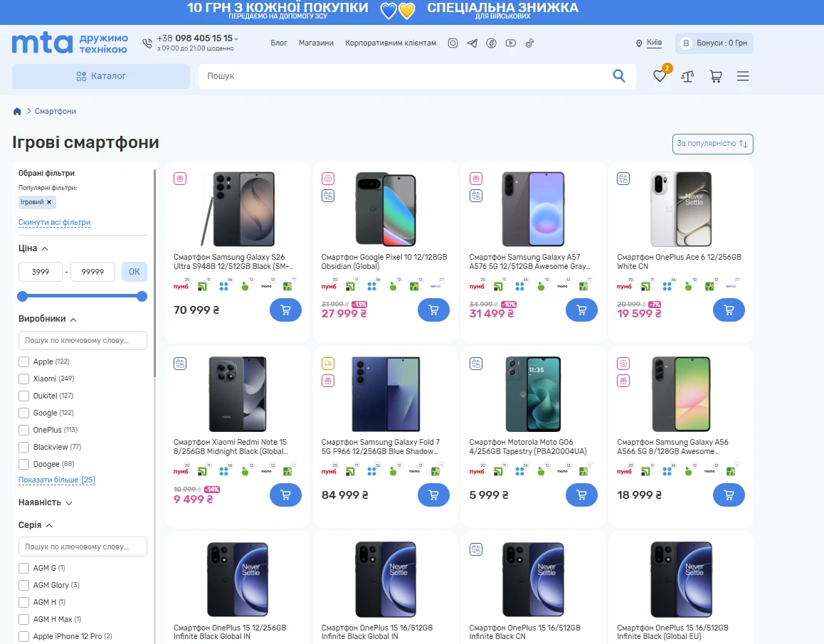Remove the Ігровий filter tag
The image size is (824, 644).
[49, 202]
